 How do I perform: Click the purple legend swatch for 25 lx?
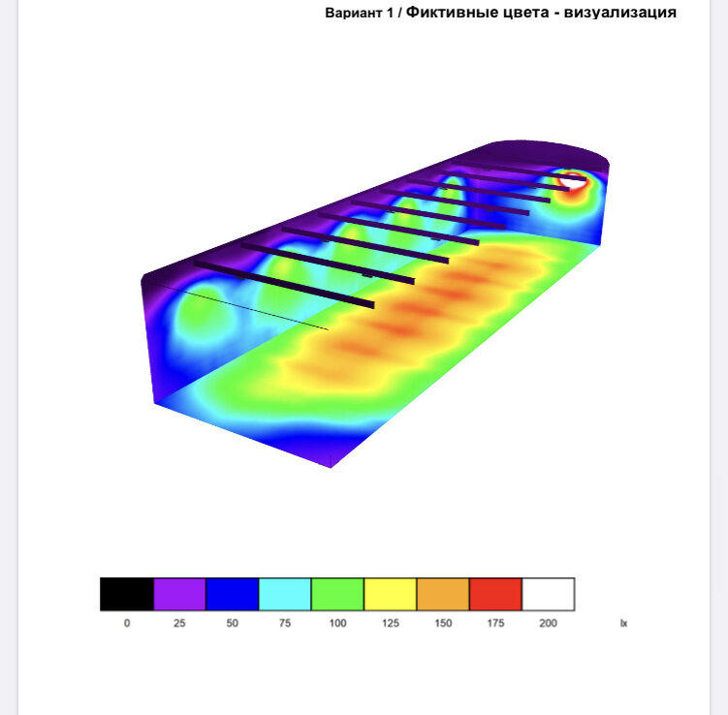[x=179, y=594]
